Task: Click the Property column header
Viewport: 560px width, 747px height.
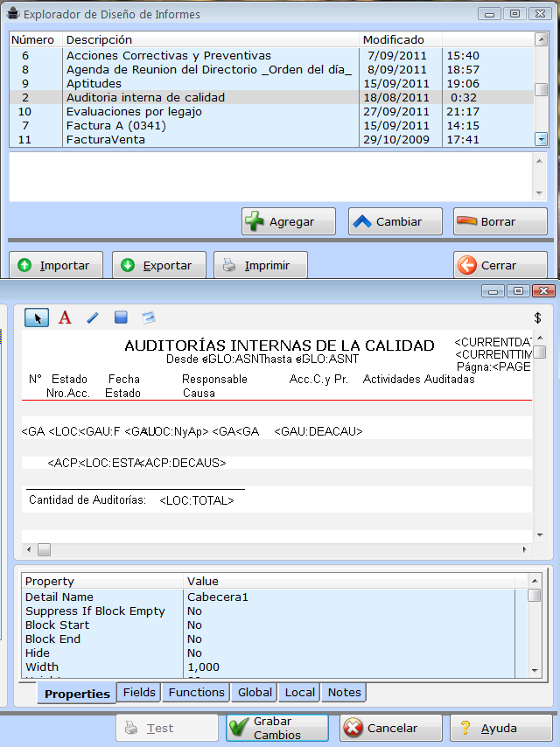Action: [x=102, y=581]
